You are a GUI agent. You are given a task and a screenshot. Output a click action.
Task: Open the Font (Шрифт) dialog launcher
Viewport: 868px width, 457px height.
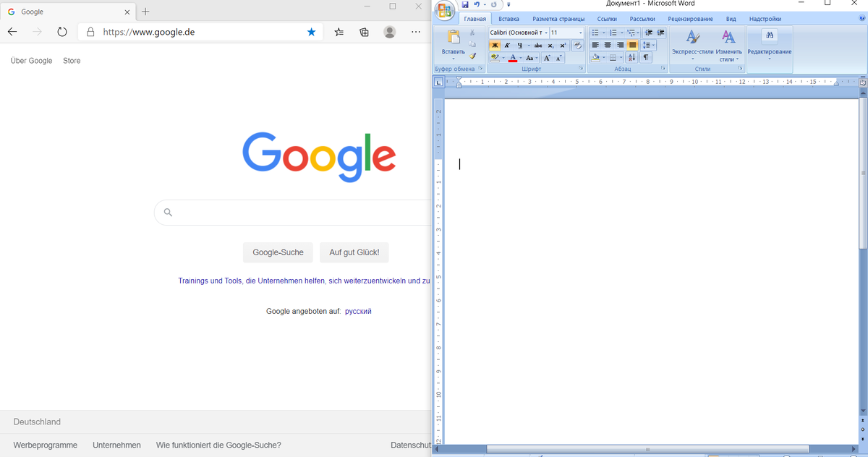[581, 68]
